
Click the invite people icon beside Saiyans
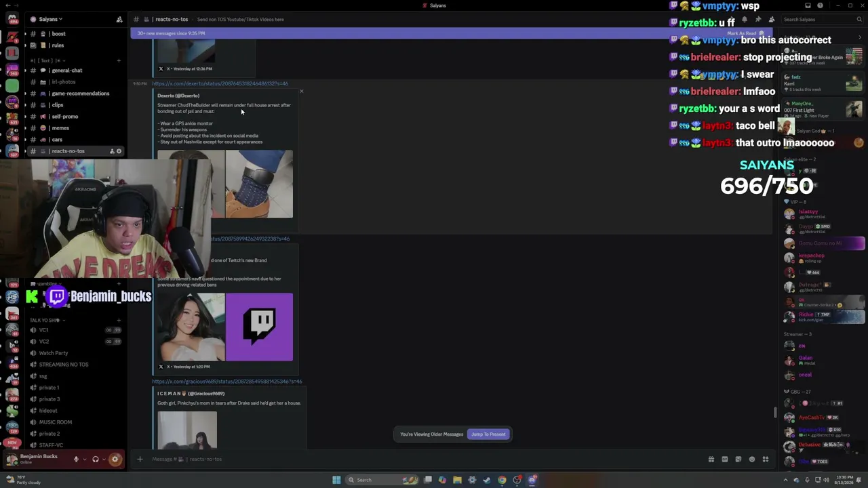pos(119,20)
